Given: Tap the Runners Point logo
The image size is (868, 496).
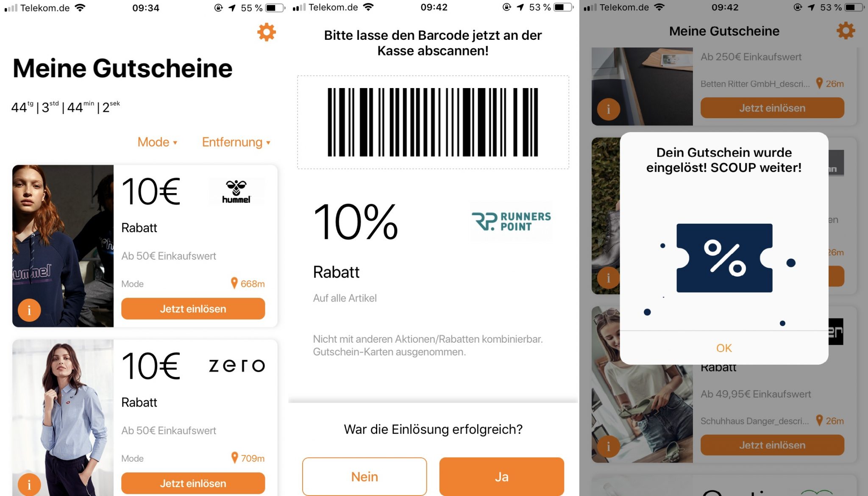Looking at the screenshot, I should coord(512,221).
